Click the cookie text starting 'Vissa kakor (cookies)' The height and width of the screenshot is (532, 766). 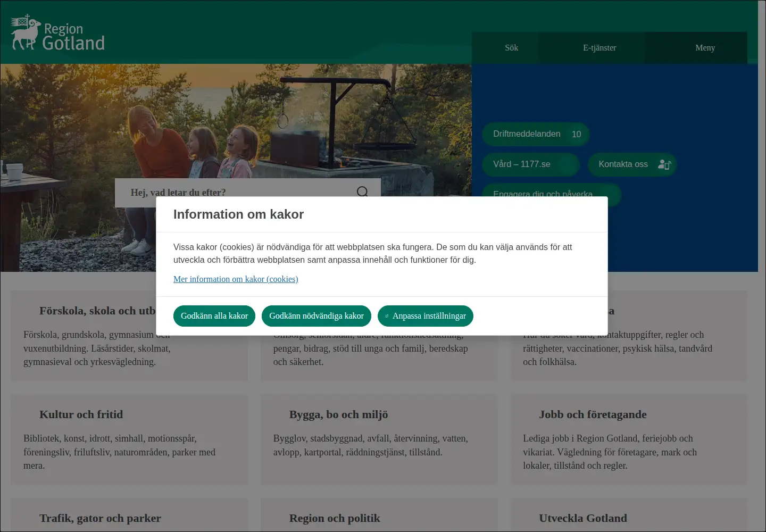pos(372,254)
